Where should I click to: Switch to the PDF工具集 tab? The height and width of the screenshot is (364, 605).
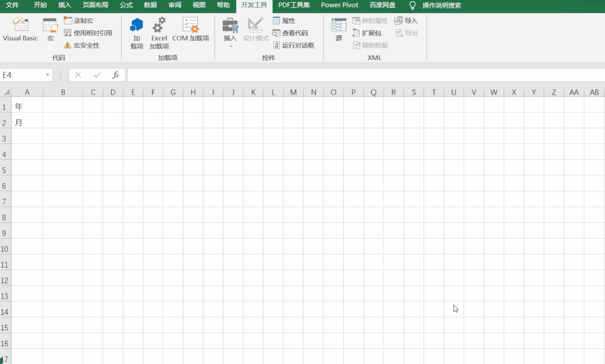(x=294, y=5)
